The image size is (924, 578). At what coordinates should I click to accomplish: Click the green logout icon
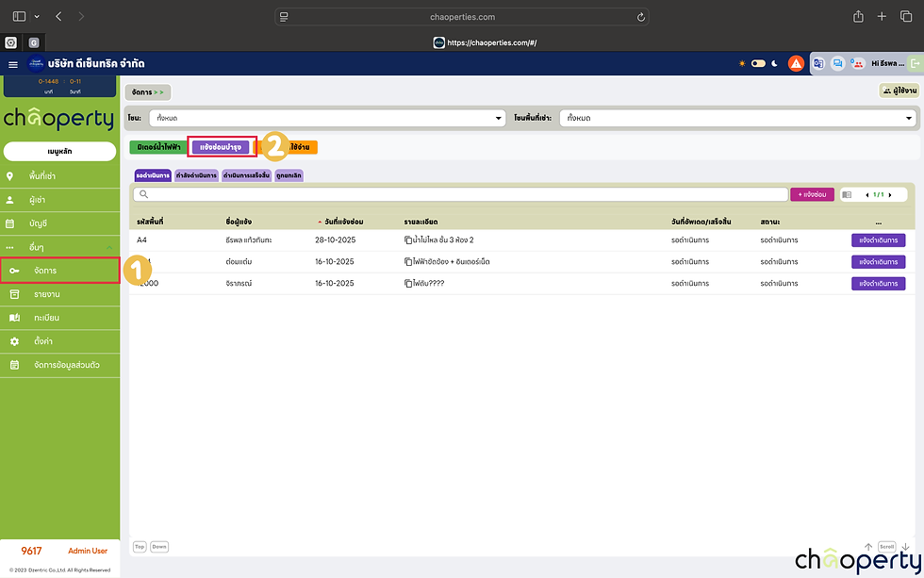[x=916, y=63]
